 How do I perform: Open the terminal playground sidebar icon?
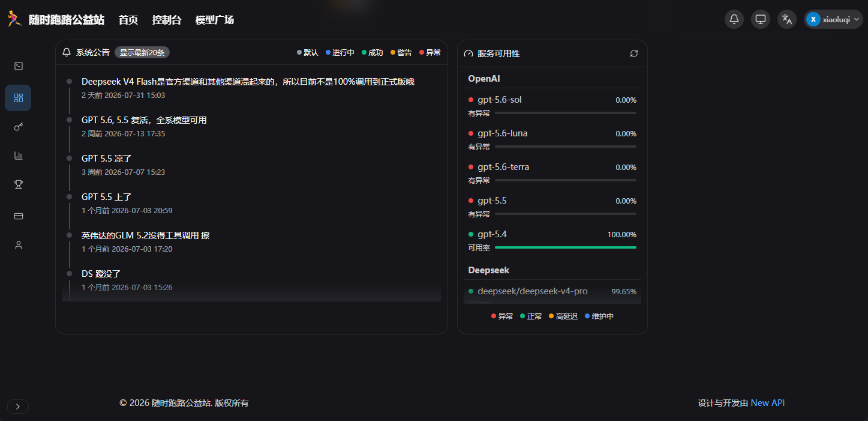[19, 66]
